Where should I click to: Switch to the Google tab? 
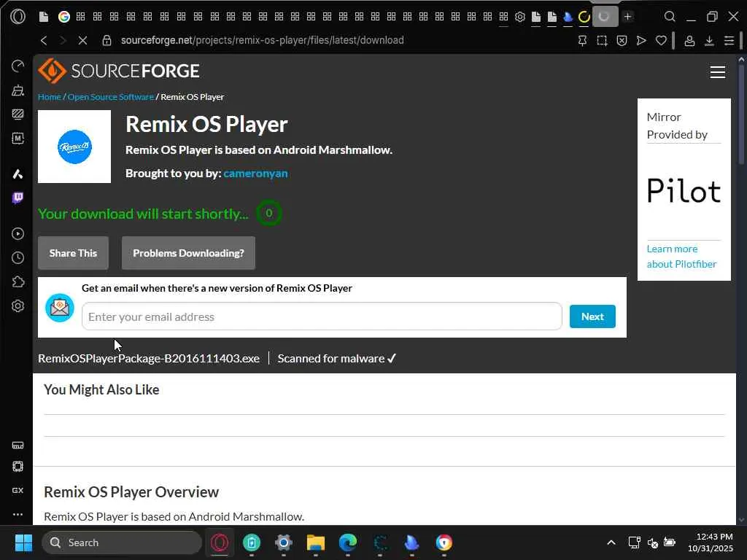click(64, 17)
